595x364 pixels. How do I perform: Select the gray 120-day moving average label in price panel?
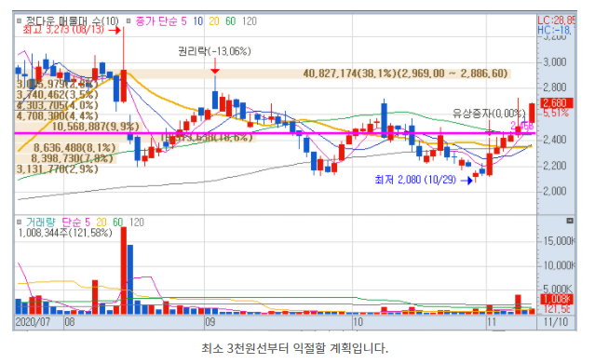tap(250, 20)
